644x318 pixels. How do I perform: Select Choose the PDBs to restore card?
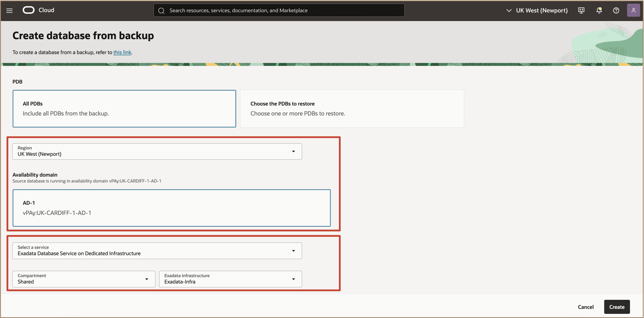coord(352,109)
